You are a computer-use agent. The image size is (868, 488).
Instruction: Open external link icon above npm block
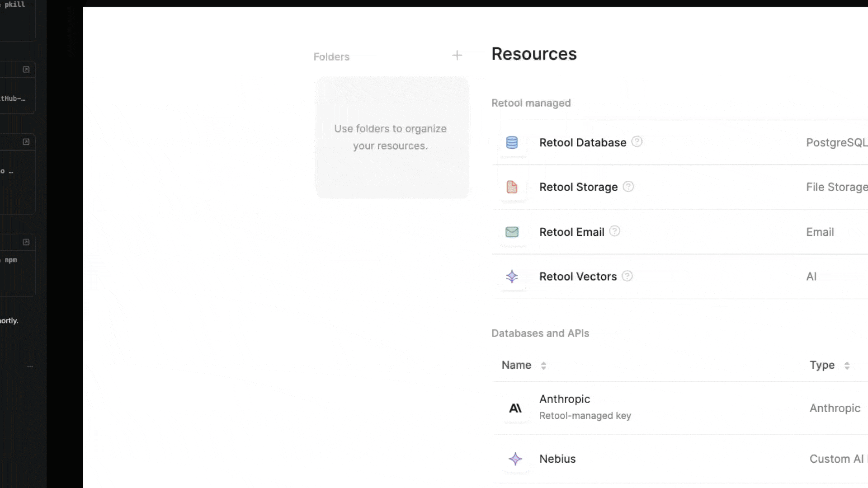pyautogui.click(x=26, y=242)
